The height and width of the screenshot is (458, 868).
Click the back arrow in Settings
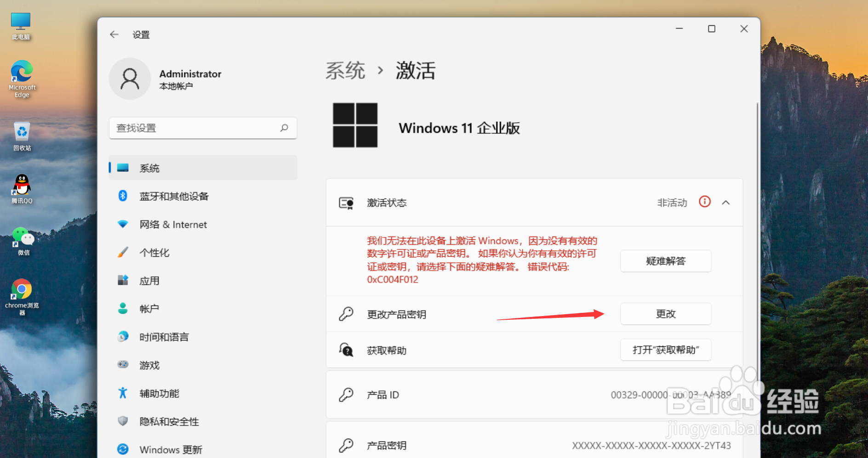coord(114,34)
